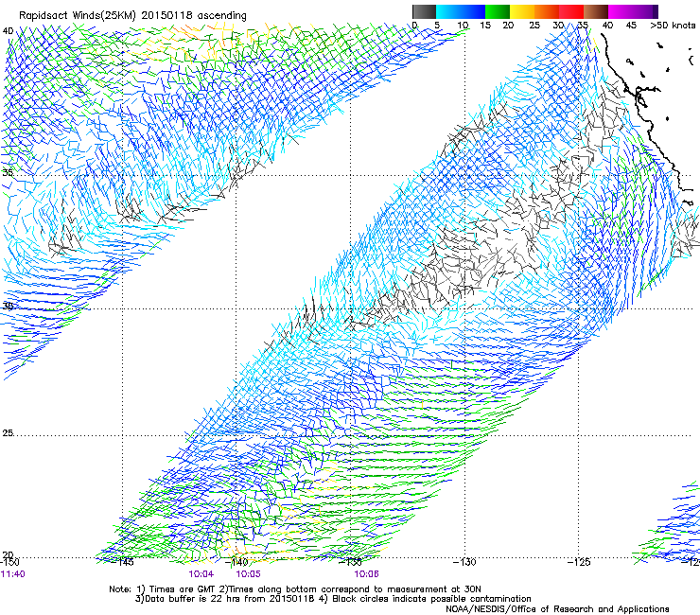Click the legend's '0' knots label
Screen dimensions: 700x615
point(415,26)
